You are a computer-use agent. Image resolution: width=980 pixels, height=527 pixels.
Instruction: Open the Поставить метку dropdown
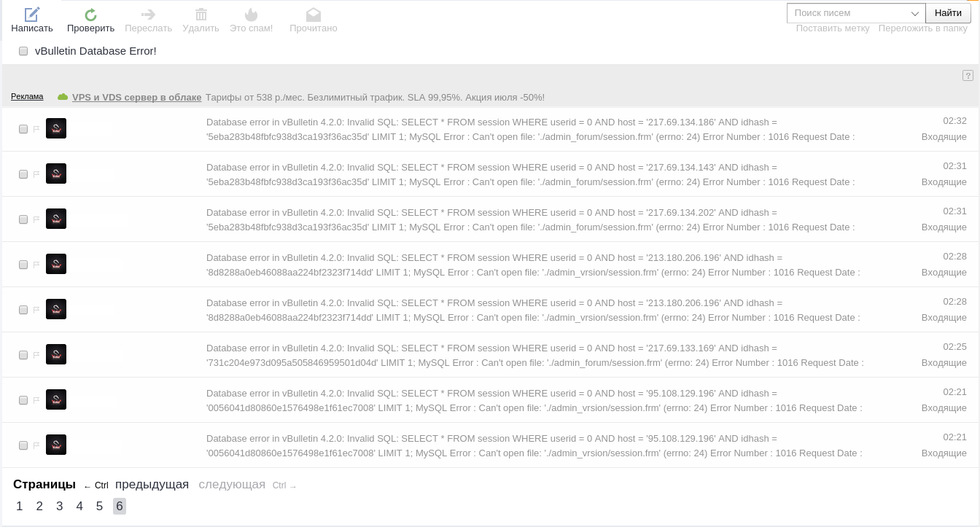[x=832, y=28]
